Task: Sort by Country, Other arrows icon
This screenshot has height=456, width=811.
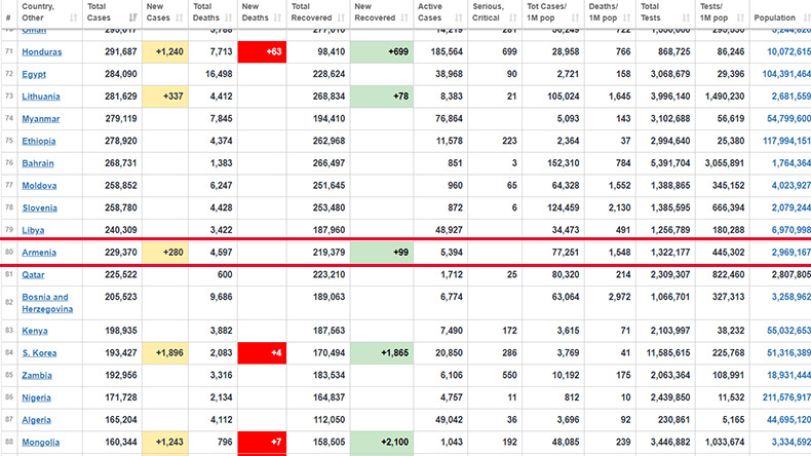Action: (73, 18)
